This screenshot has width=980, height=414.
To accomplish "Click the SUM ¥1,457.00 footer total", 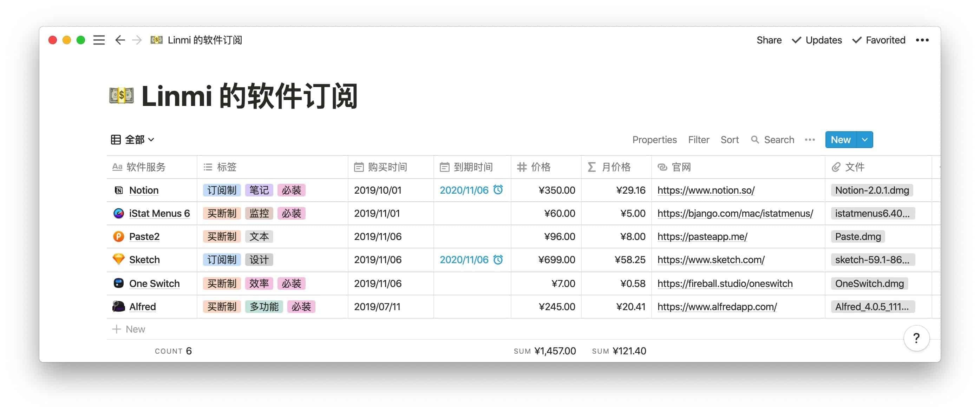I will click(x=545, y=351).
